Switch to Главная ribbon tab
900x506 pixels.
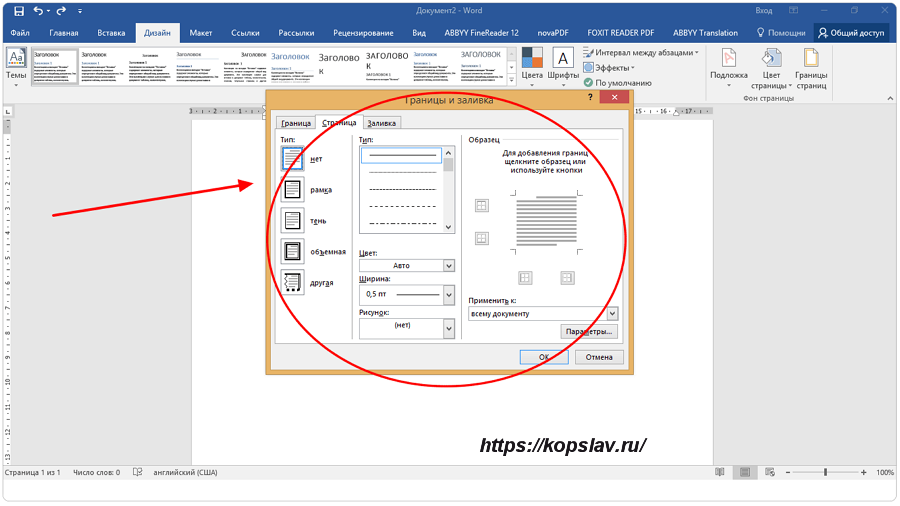click(x=64, y=33)
